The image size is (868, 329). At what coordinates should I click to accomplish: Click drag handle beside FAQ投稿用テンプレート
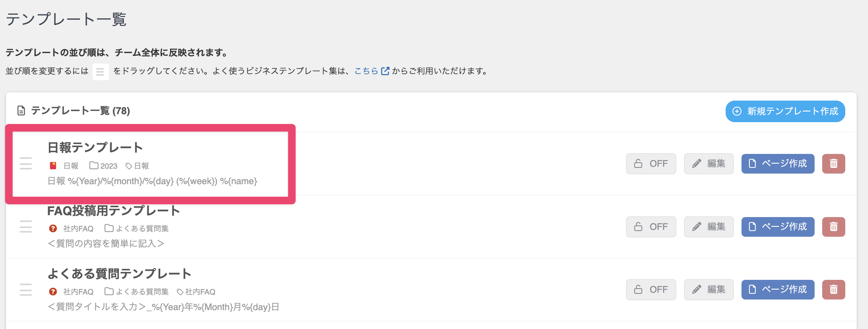pyautogui.click(x=26, y=227)
